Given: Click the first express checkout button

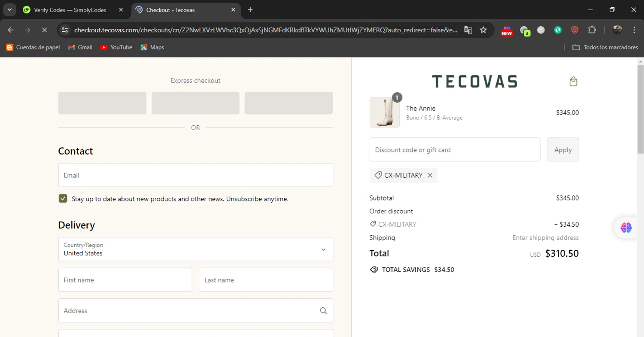Looking at the screenshot, I should coord(102,103).
